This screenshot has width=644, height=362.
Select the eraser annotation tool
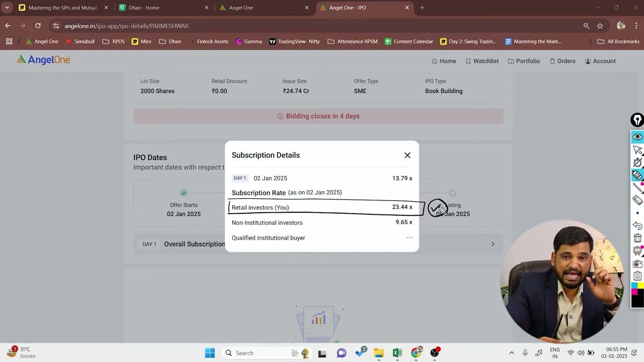click(x=637, y=200)
